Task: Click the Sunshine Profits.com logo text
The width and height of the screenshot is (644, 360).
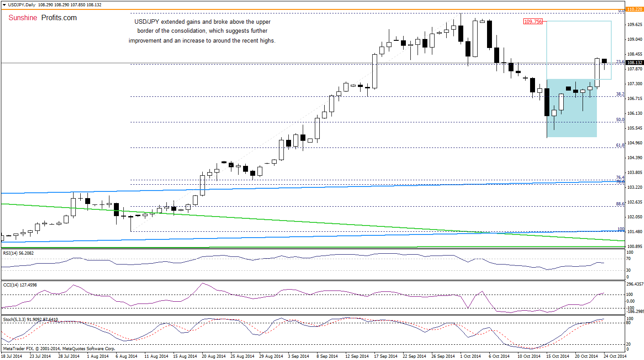Action: [43, 18]
